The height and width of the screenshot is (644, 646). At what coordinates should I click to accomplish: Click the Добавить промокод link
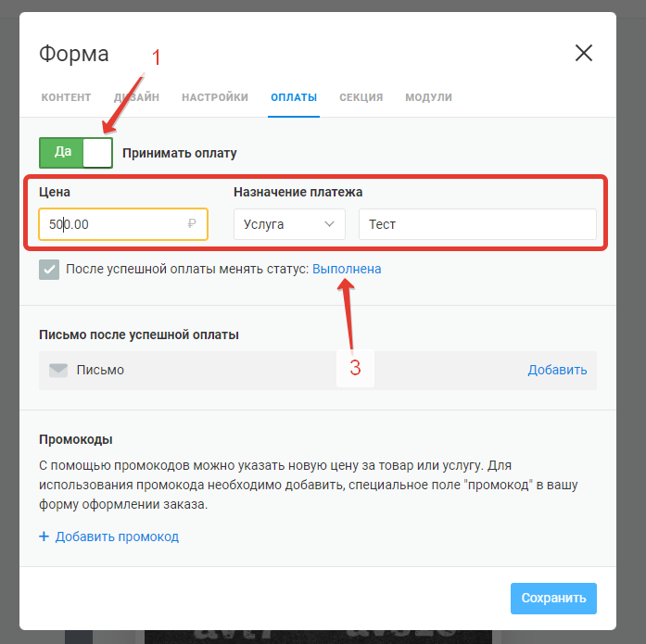[117, 537]
